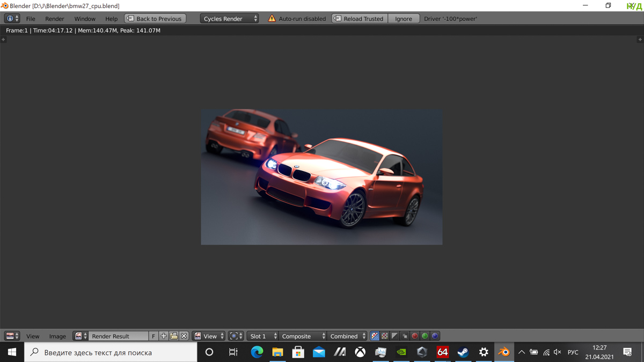Launch Microsoft Edge from taskbar
Screen dimensions: 644x362
[x=257, y=352]
